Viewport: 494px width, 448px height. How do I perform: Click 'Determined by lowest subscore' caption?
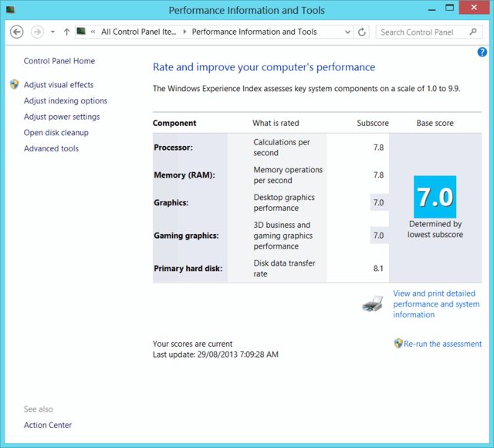[x=435, y=229]
